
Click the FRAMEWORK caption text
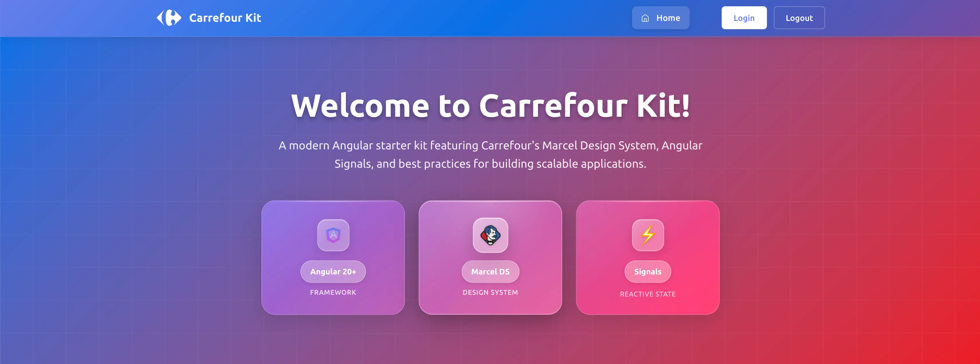coord(333,292)
